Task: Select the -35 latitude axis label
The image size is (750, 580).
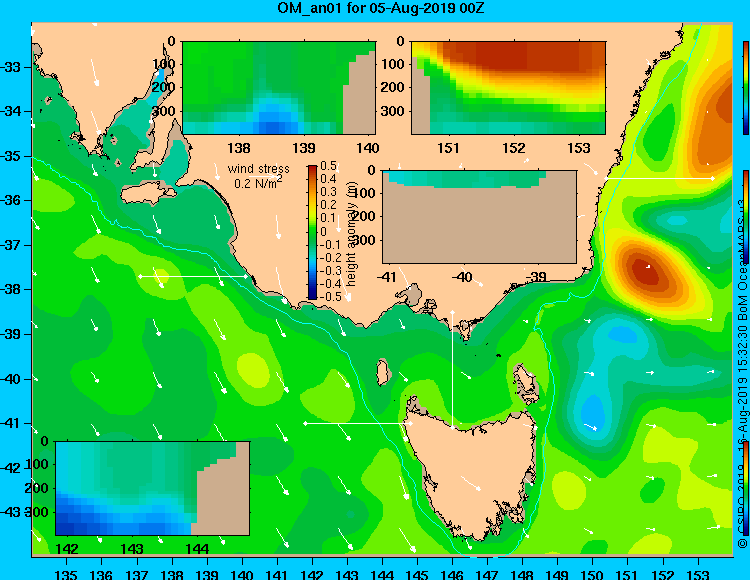Action: point(11,156)
